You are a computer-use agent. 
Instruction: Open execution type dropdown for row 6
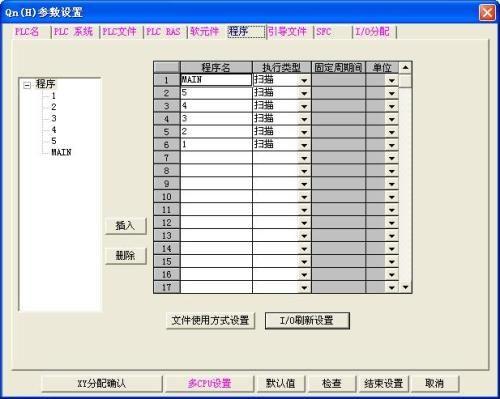tap(304, 145)
